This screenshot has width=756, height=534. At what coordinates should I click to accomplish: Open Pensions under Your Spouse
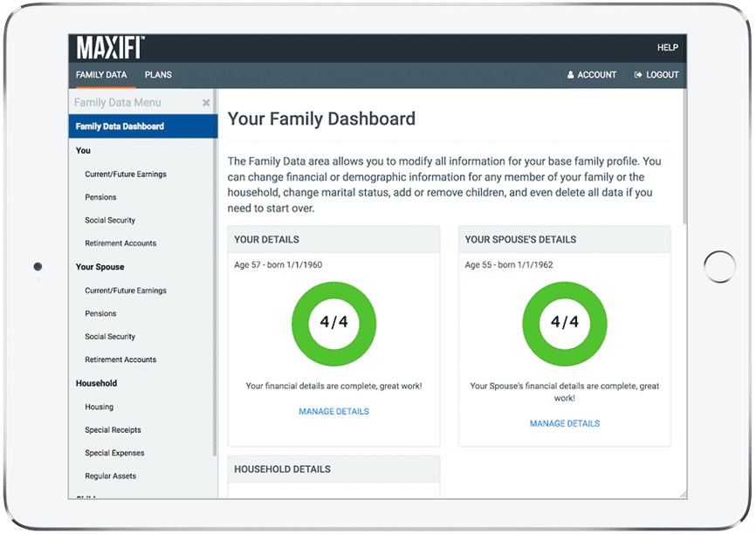click(100, 314)
